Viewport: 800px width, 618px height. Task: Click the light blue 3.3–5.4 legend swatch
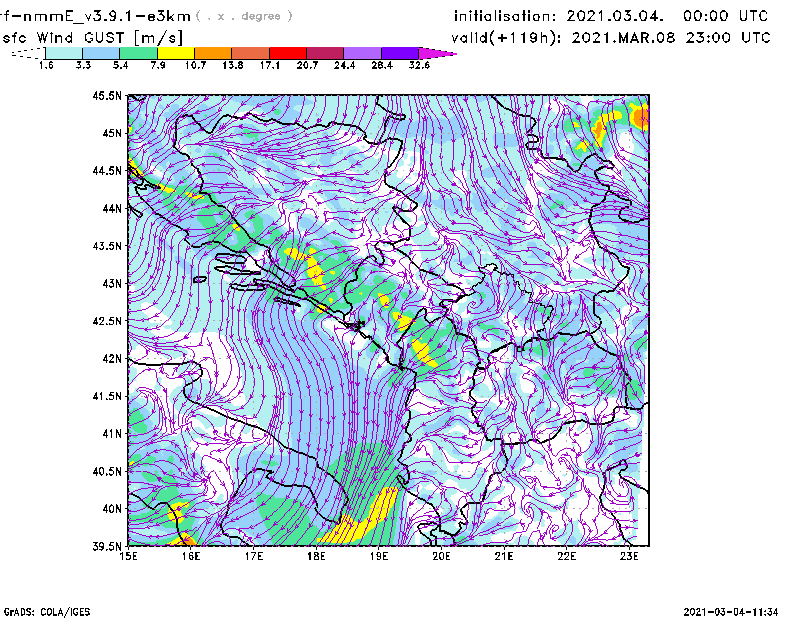coord(101,53)
